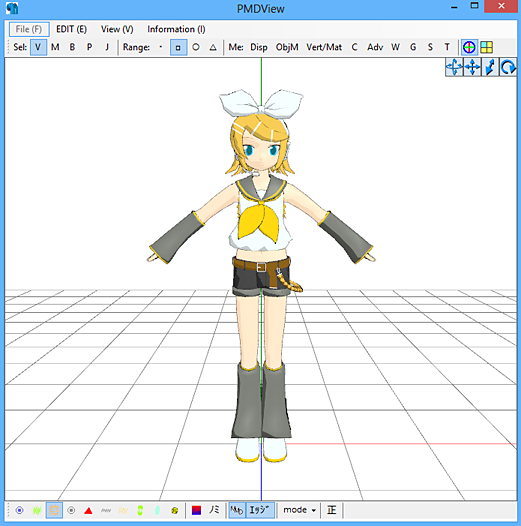Click the four-arrow pan view icon

pos(472,67)
